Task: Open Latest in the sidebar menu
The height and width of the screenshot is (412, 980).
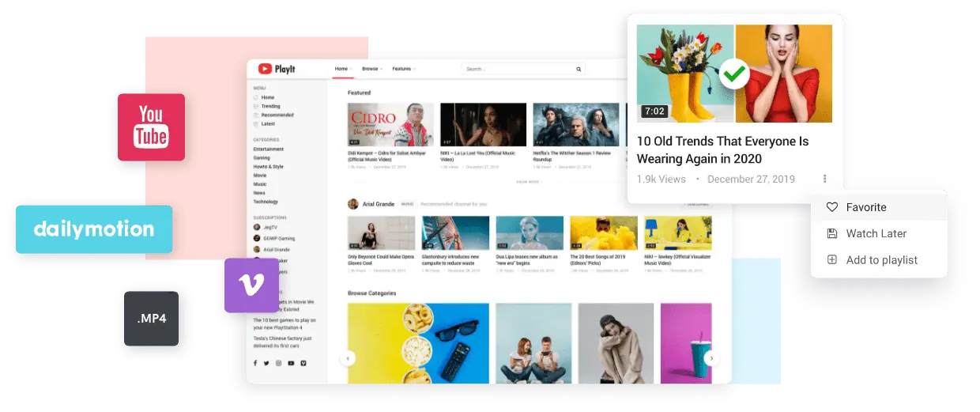Action: tap(268, 123)
